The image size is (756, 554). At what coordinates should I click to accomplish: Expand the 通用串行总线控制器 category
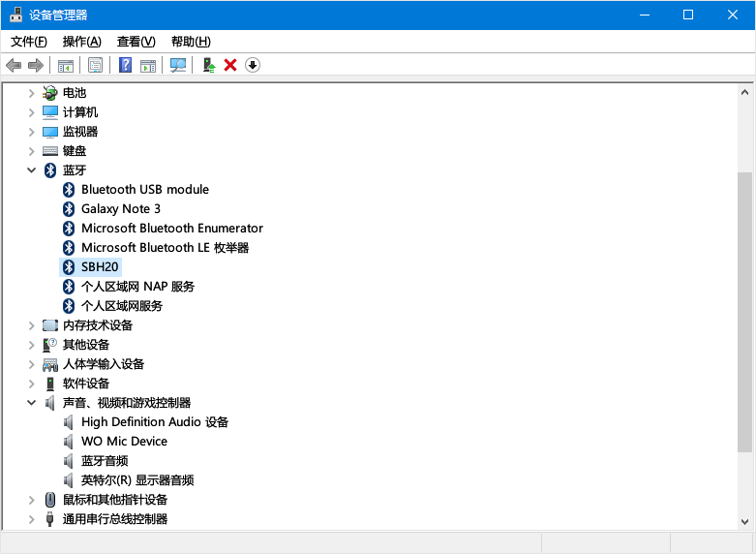pos(31,519)
